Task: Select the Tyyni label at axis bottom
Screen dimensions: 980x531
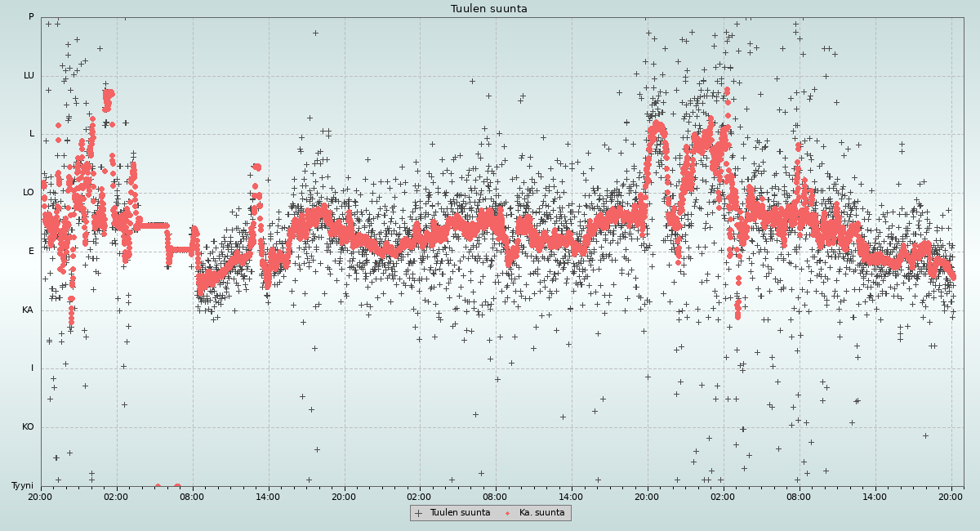Action: tap(22, 485)
